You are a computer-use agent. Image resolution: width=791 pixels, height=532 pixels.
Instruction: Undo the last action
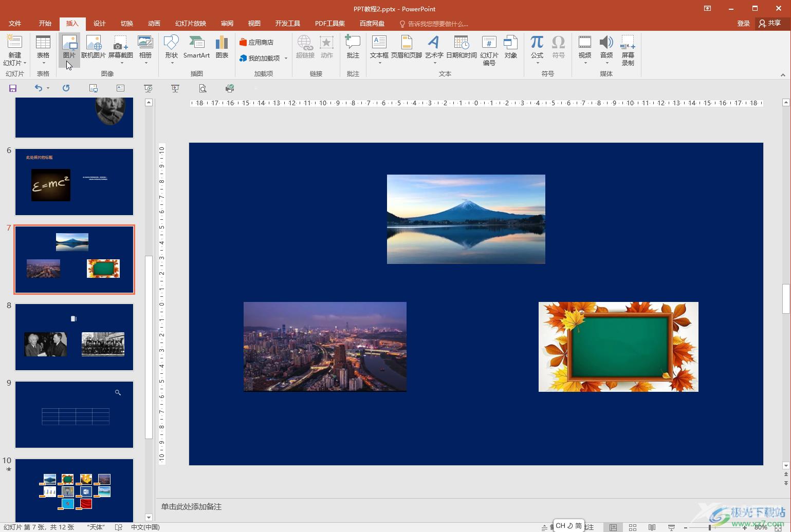(x=38, y=88)
